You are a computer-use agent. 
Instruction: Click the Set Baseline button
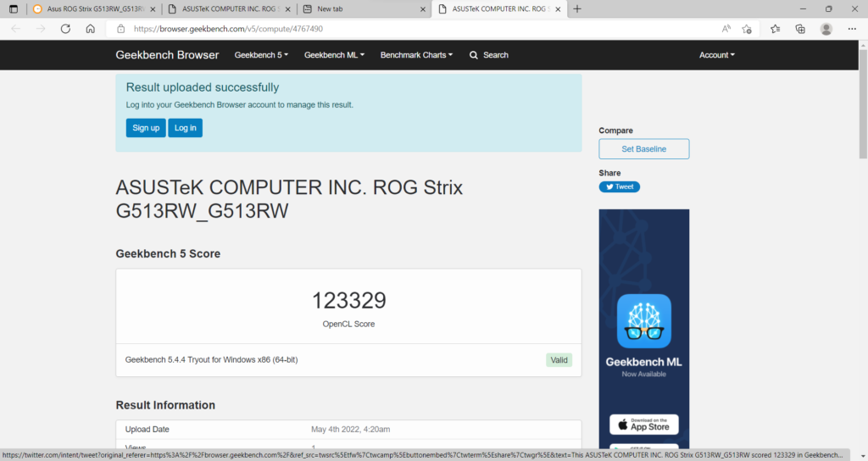tap(644, 149)
